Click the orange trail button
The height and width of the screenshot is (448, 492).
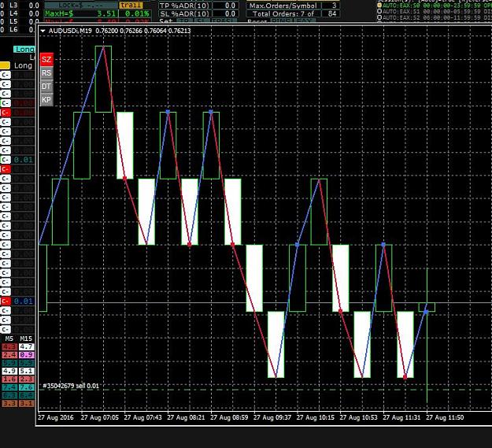click(131, 6)
